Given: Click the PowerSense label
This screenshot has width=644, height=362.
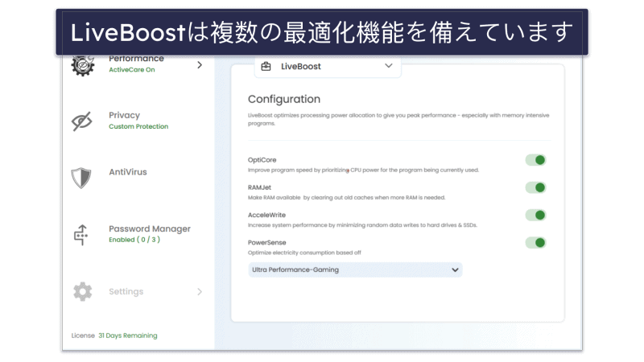Looking at the screenshot, I should 267,242.
